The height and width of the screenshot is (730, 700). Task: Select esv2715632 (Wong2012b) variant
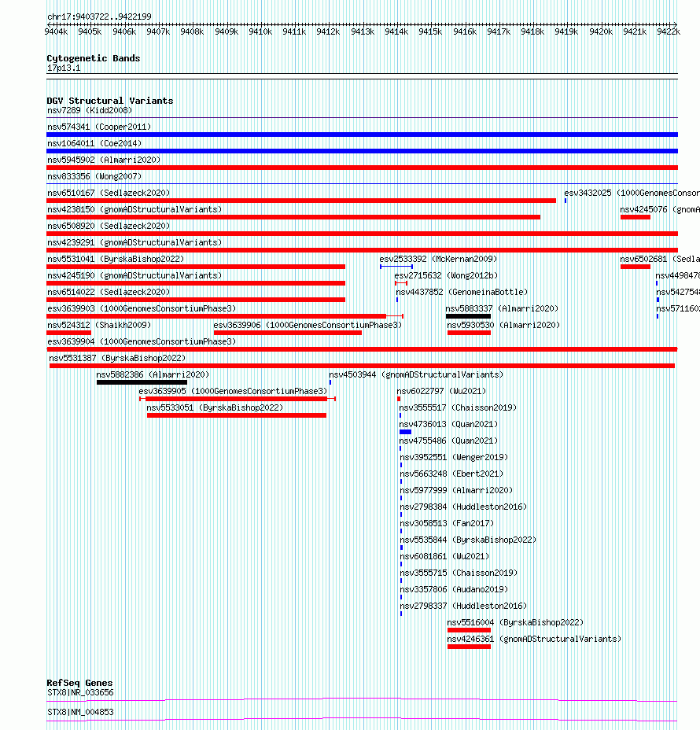click(x=446, y=275)
